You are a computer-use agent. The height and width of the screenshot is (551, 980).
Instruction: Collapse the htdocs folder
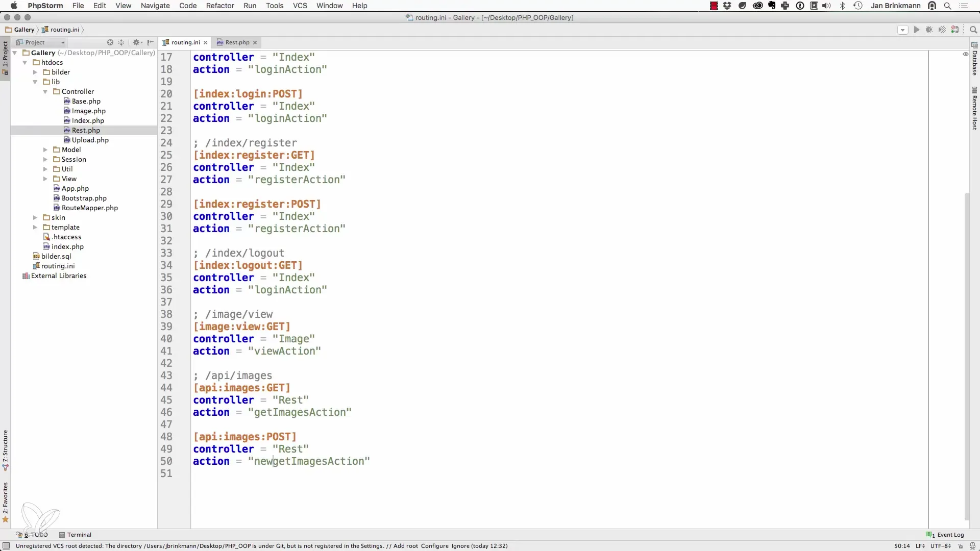click(25, 63)
